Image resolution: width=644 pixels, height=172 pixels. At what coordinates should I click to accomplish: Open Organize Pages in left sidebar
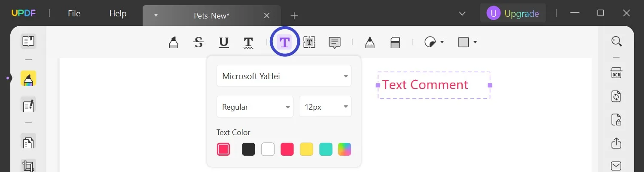[28, 142]
